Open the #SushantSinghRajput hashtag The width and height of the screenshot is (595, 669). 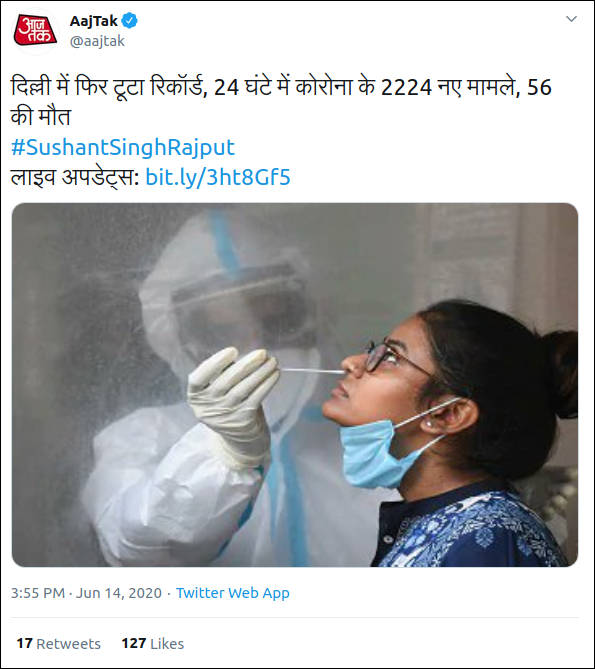[x=123, y=147]
